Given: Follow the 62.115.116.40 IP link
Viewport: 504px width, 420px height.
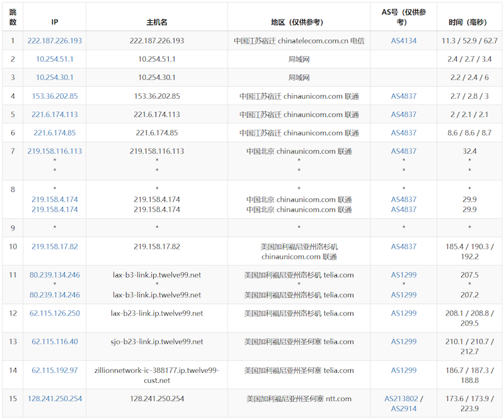Looking at the screenshot, I should click(x=55, y=341).
